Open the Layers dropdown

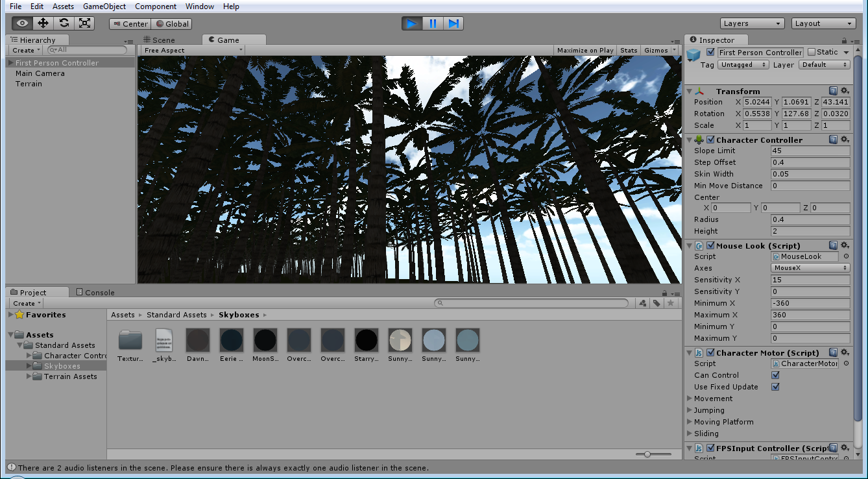coord(752,23)
